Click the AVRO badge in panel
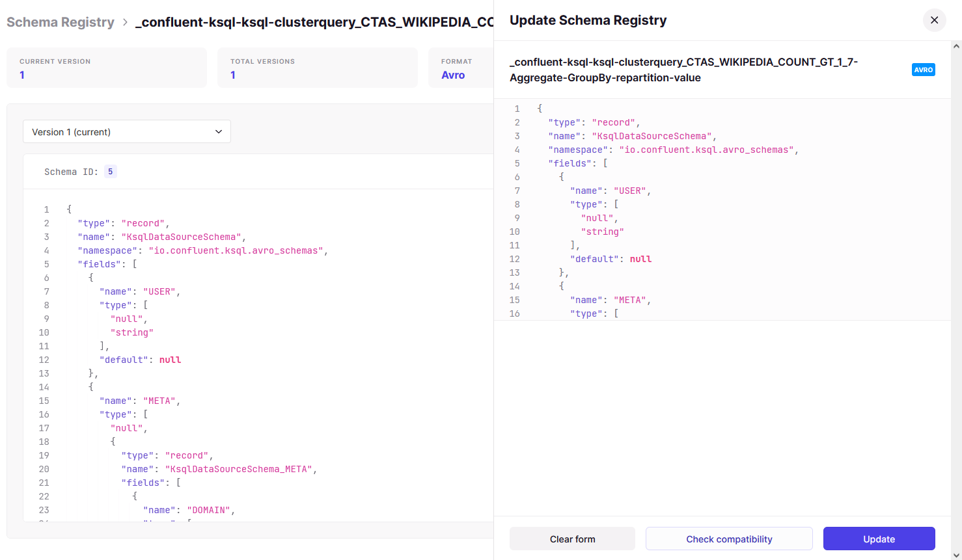962x560 pixels. [923, 70]
